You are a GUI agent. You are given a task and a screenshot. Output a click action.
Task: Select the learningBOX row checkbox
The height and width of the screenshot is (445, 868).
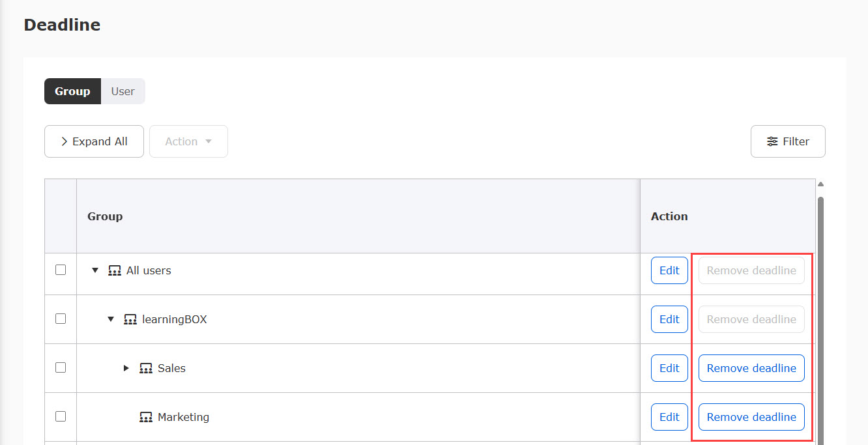(x=61, y=319)
